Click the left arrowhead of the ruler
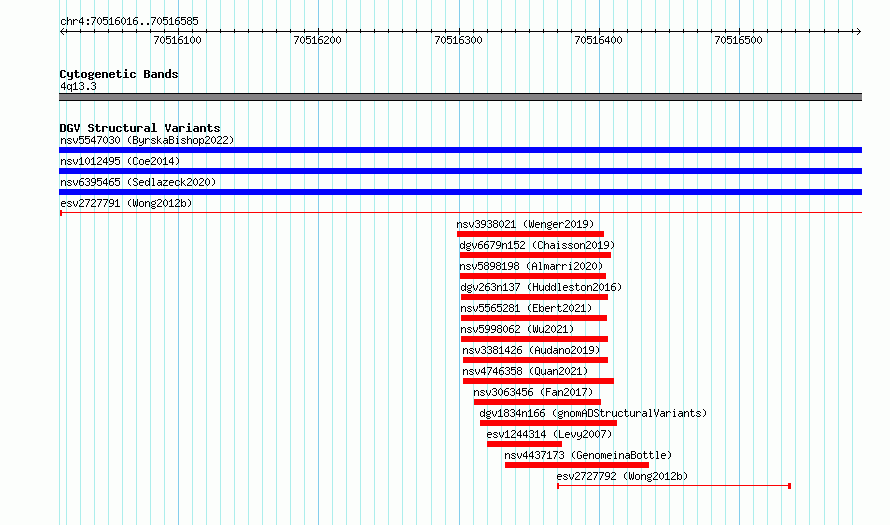Image resolution: width=890 pixels, height=525 pixels. point(62,31)
